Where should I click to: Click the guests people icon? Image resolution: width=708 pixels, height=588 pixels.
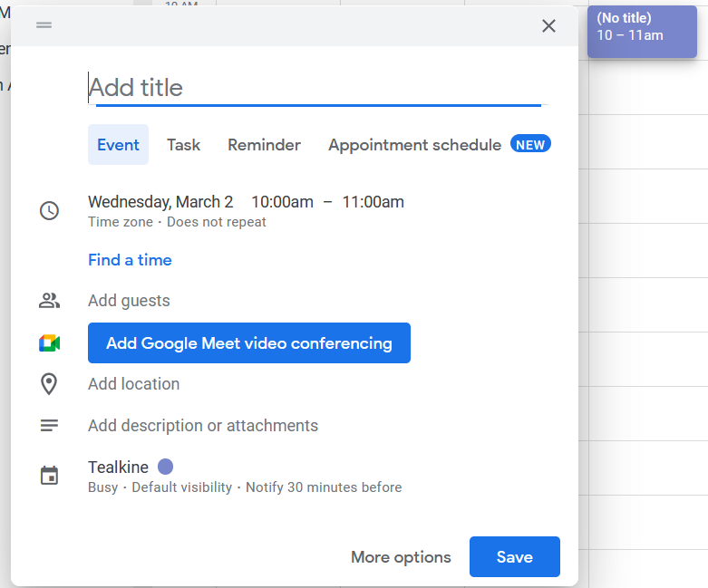tap(49, 301)
